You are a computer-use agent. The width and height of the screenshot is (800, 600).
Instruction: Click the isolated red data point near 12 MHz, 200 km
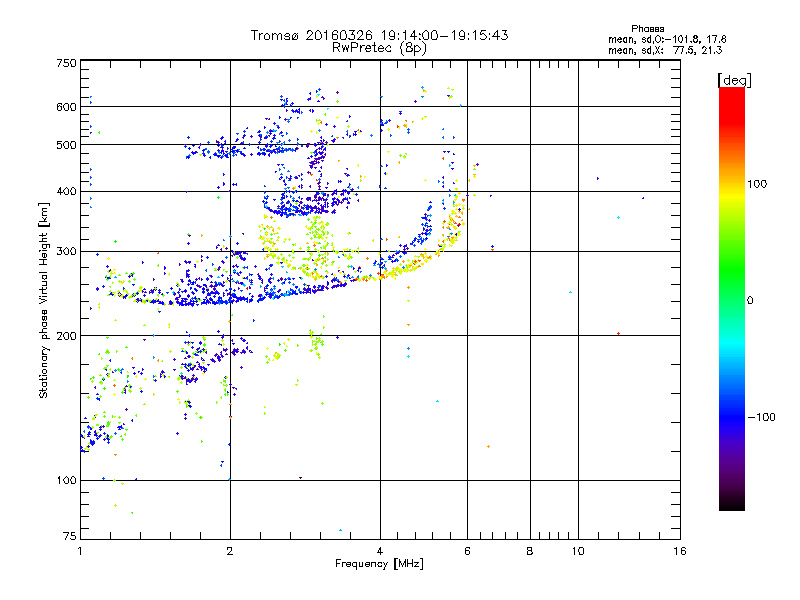(x=618, y=334)
